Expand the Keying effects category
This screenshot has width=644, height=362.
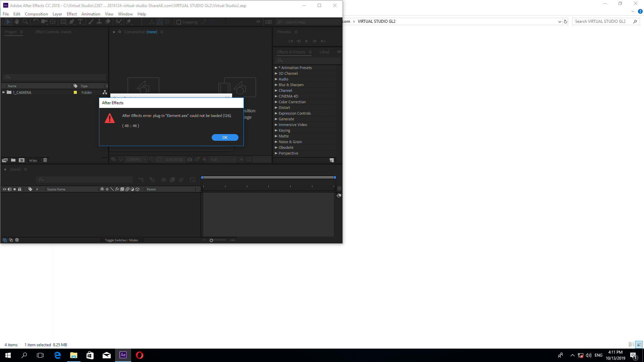coord(276,130)
